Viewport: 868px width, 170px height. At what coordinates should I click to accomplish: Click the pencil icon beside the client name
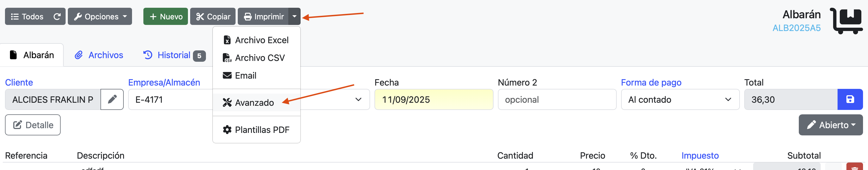[x=112, y=99]
